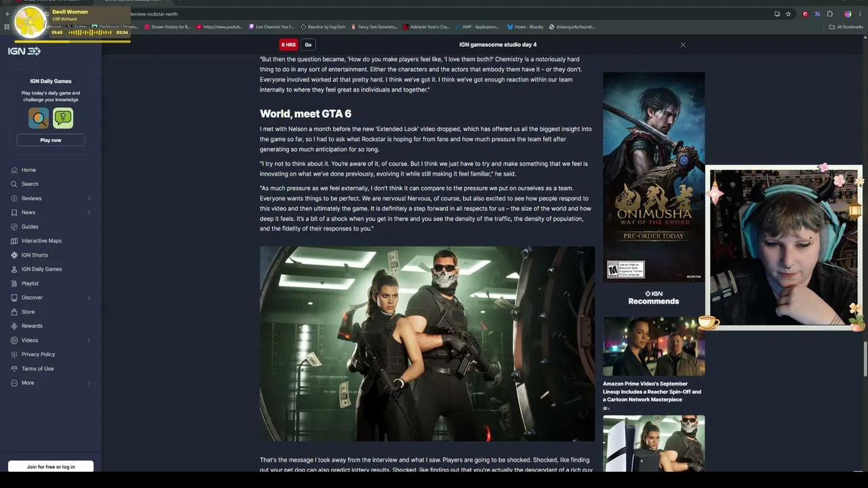Click the IGN logo
The width and height of the screenshot is (868, 488).
coord(24,51)
